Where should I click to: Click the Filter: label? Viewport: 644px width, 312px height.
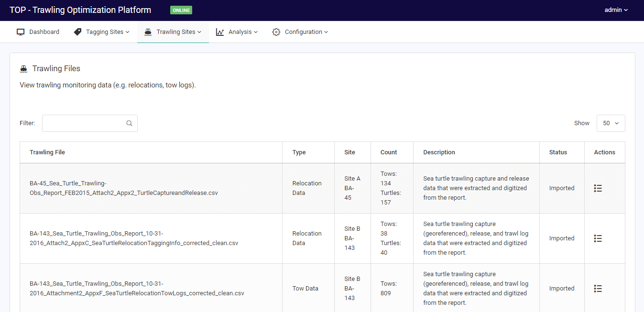click(x=27, y=123)
